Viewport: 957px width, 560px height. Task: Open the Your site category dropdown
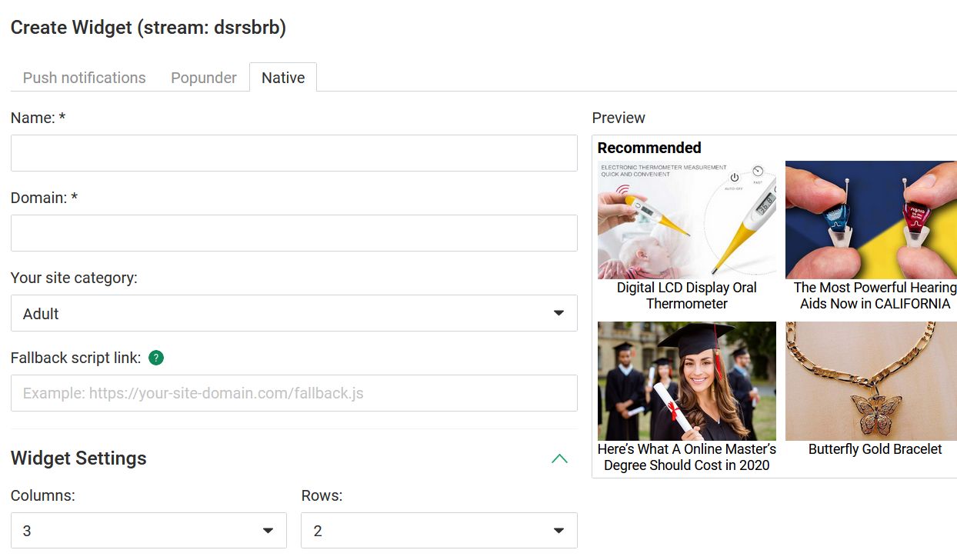tap(294, 313)
